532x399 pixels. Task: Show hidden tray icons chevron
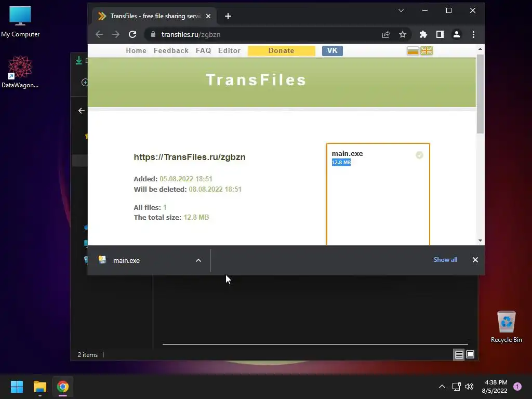(x=442, y=387)
